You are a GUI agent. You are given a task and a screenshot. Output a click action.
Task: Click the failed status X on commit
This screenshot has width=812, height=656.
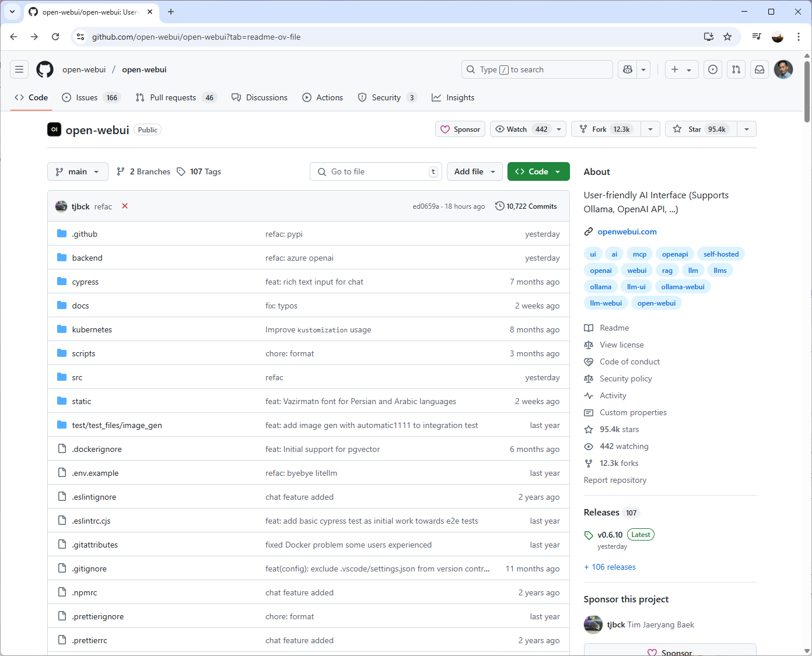125,206
